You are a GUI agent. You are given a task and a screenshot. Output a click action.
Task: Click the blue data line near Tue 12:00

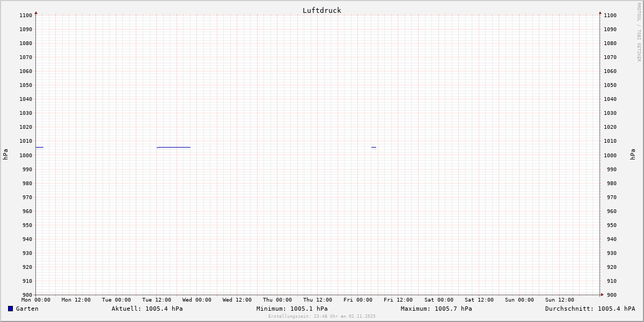pos(173,147)
